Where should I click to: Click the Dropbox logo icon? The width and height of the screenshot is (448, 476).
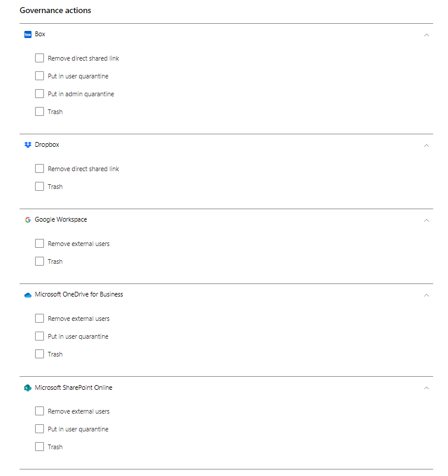click(27, 145)
